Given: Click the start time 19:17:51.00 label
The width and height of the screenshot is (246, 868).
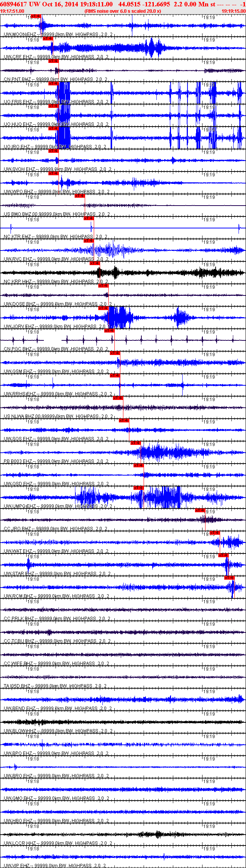Looking at the screenshot, I should click(12, 11).
